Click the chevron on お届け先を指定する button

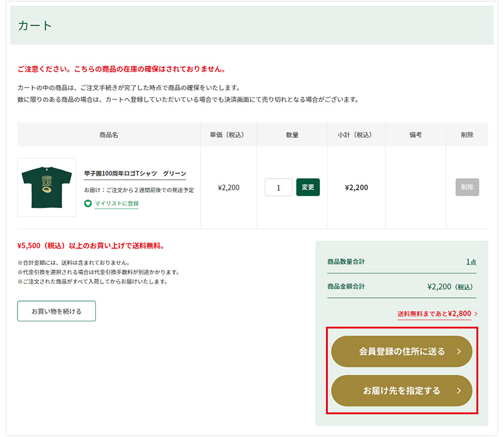pos(458,391)
